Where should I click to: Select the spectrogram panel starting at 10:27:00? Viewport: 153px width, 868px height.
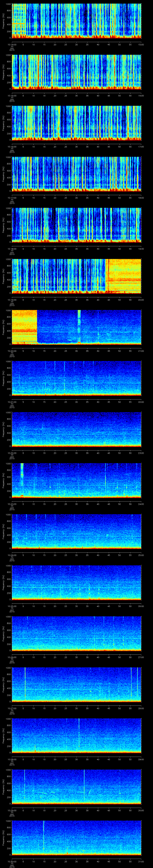click(x=77, y=685)
